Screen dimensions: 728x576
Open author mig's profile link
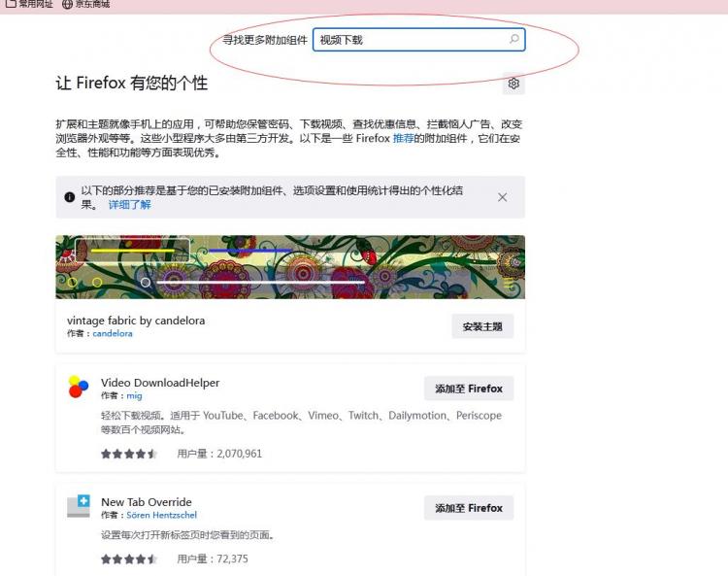pyautogui.click(x=134, y=395)
